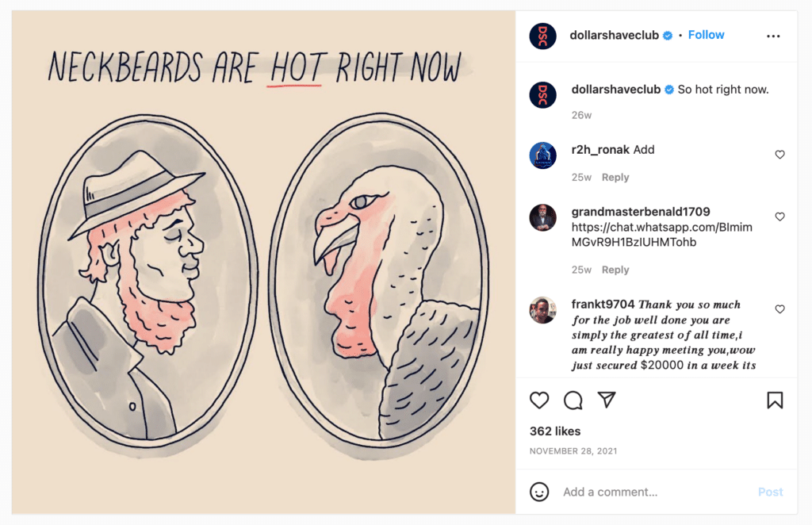This screenshot has width=812, height=525.
Task: Save post with bookmark icon
Action: point(775,400)
